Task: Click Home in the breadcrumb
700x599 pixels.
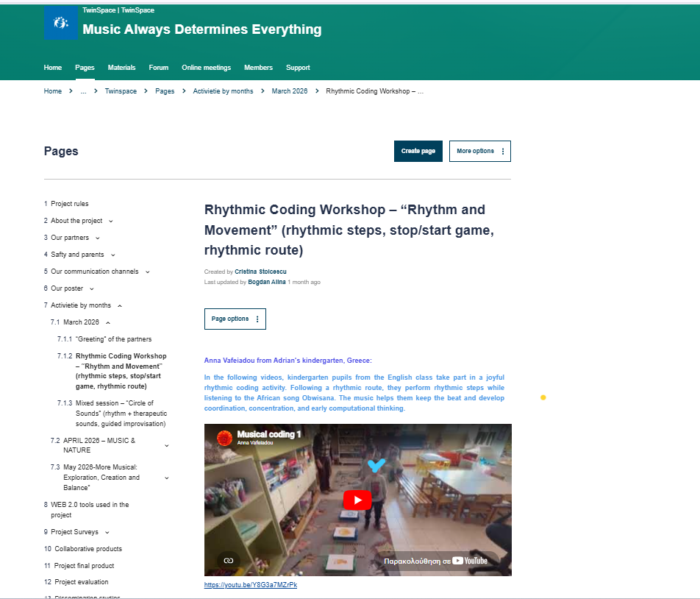Action: point(53,91)
